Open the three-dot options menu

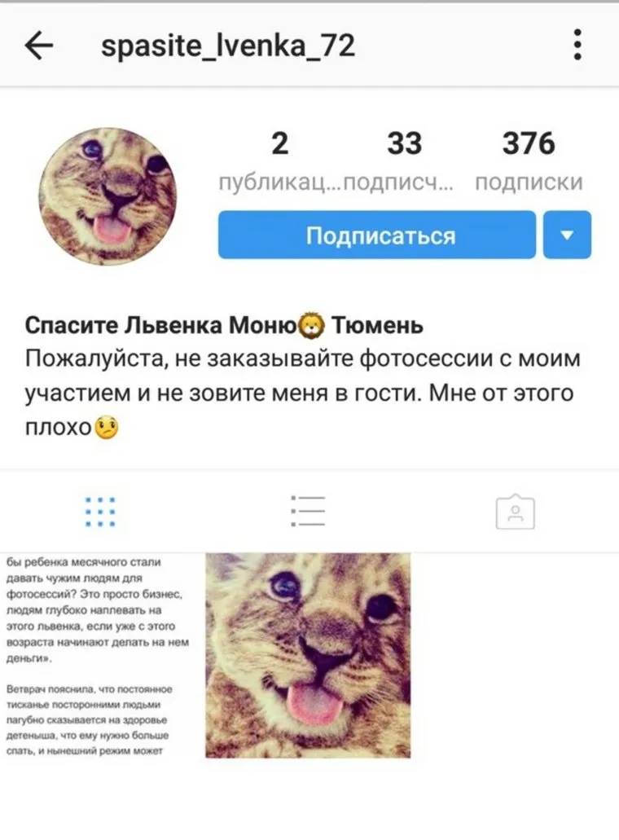(577, 45)
